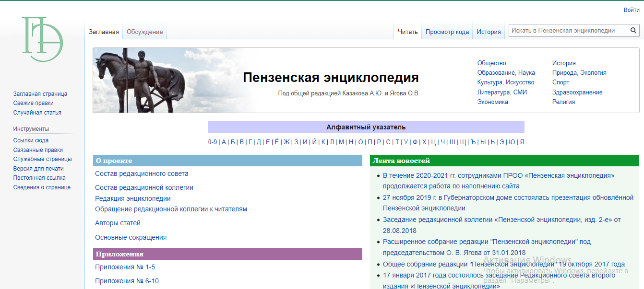Select the Читать tab

408,32
